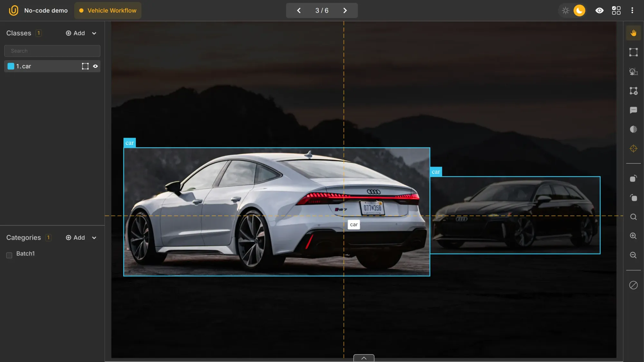The image size is (644, 362).
Task: Click the magnifier reset zoom icon
Action: [633, 217]
